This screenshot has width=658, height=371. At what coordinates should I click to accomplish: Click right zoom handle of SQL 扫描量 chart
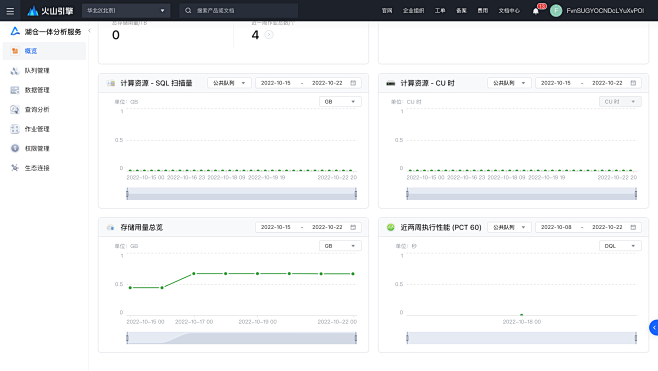point(356,193)
